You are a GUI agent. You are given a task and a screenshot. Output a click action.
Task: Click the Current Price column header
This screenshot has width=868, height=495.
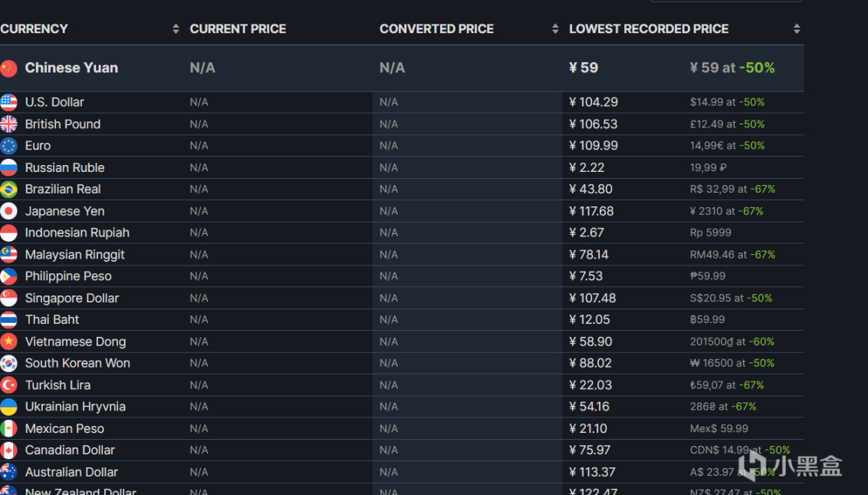(238, 29)
